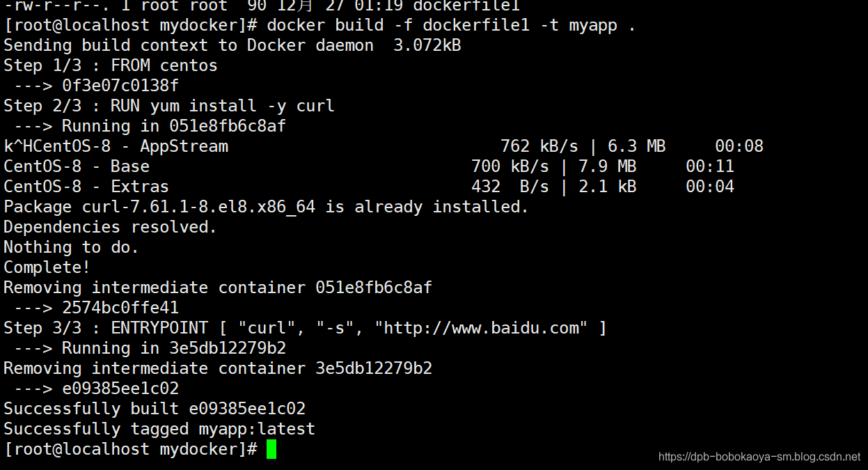The image size is (868, 470).
Task: Click the csdn.net blog watermark link
Action: click(759, 457)
